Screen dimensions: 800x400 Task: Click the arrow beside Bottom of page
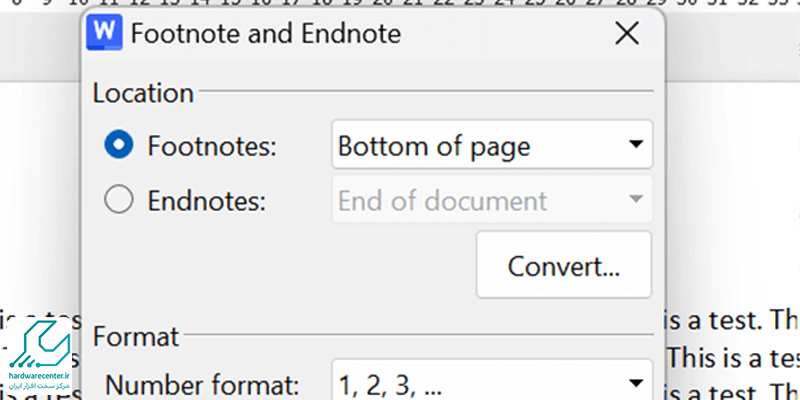point(635,144)
